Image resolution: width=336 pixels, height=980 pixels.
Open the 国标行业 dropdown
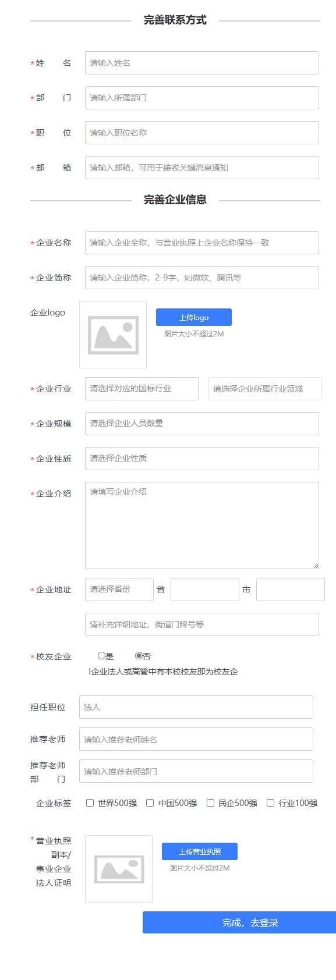pyautogui.click(x=142, y=388)
